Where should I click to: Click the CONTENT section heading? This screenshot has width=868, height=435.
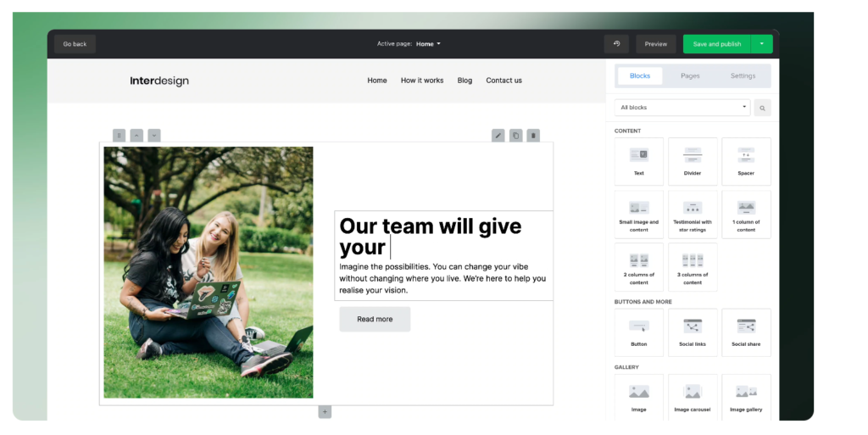pos(628,131)
